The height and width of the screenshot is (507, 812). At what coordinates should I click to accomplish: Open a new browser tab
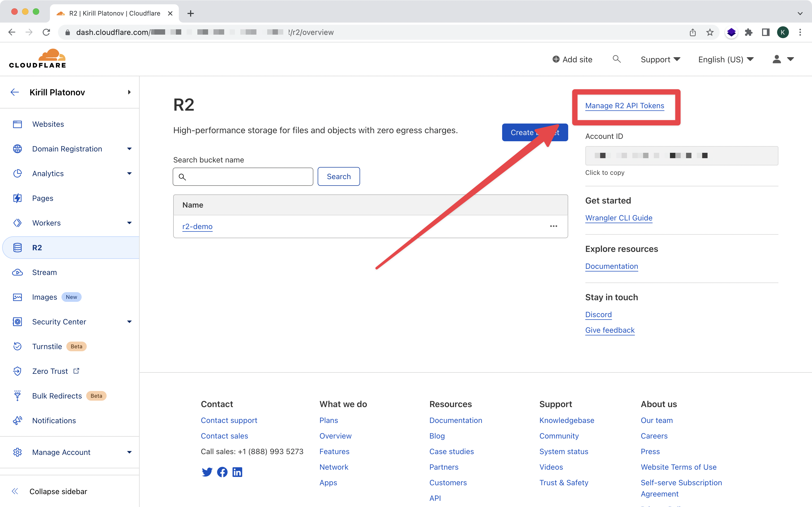click(190, 13)
